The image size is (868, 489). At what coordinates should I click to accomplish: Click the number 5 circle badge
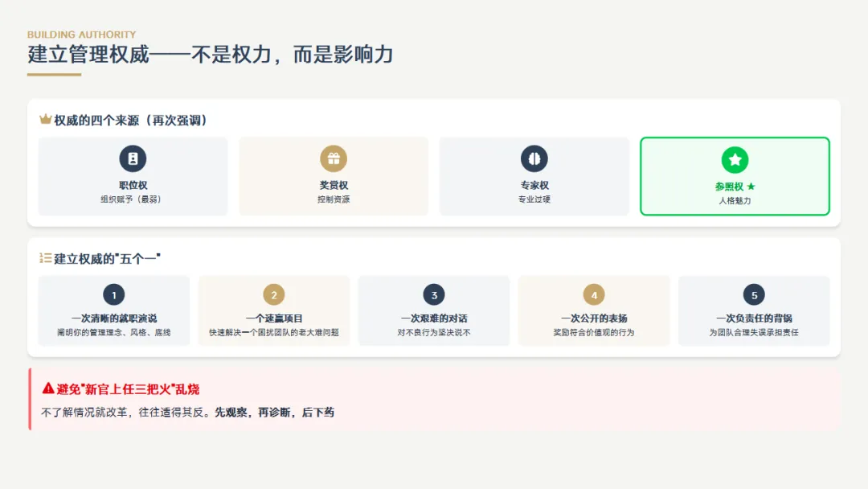(x=754, y=294)
